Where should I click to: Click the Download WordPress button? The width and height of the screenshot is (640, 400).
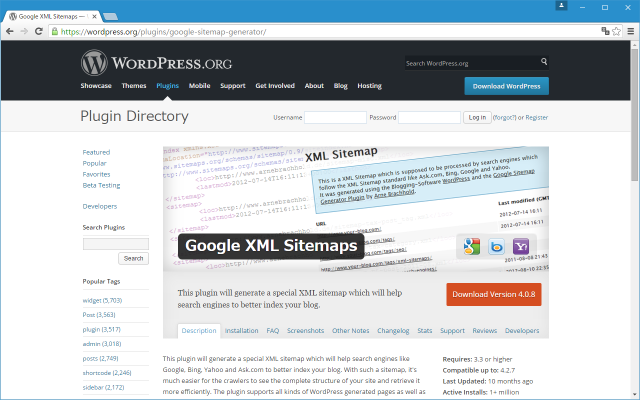[x=507, y=86]
